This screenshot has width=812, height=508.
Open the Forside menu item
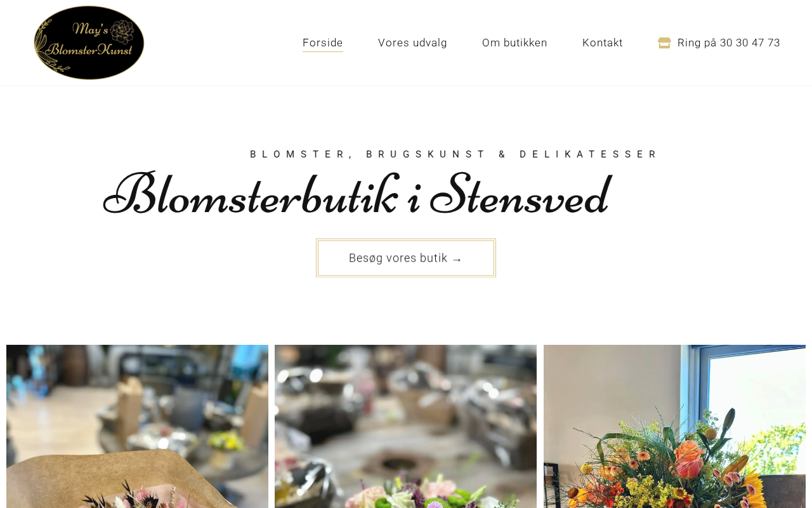coord(323,43)
